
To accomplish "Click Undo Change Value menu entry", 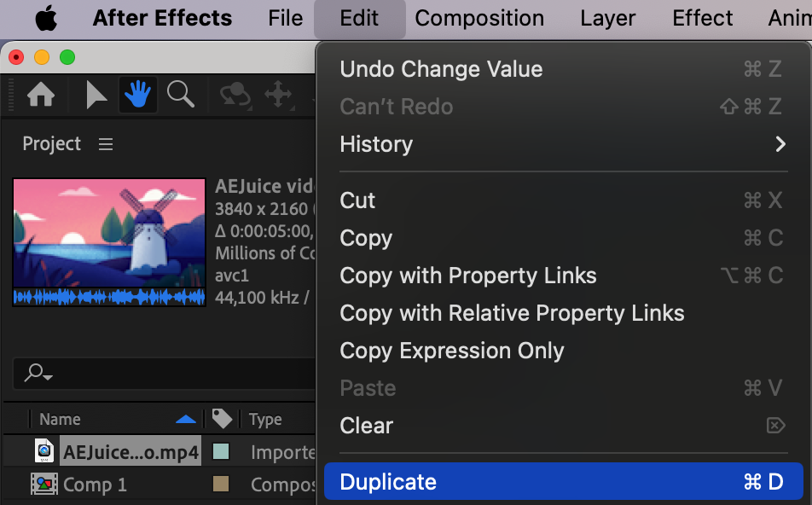I will [441, 69].
